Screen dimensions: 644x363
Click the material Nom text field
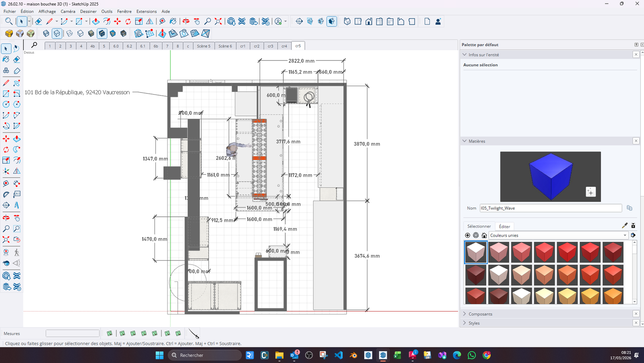550,208
